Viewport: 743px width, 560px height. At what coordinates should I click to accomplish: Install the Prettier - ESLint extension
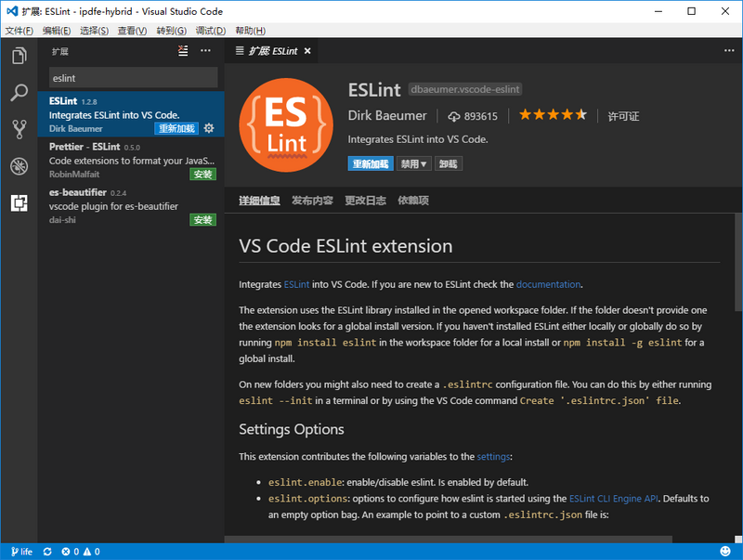(x=202, y=175)
